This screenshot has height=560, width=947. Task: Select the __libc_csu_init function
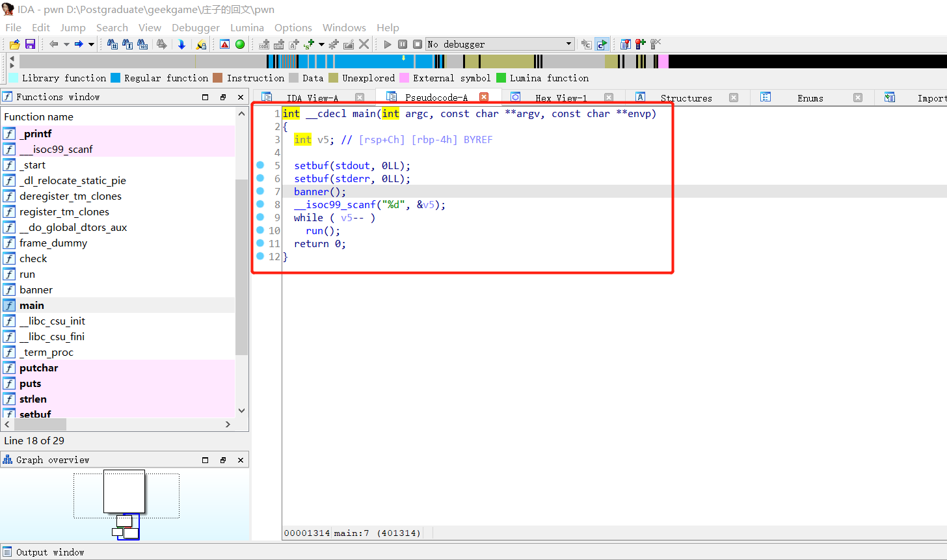118,321
